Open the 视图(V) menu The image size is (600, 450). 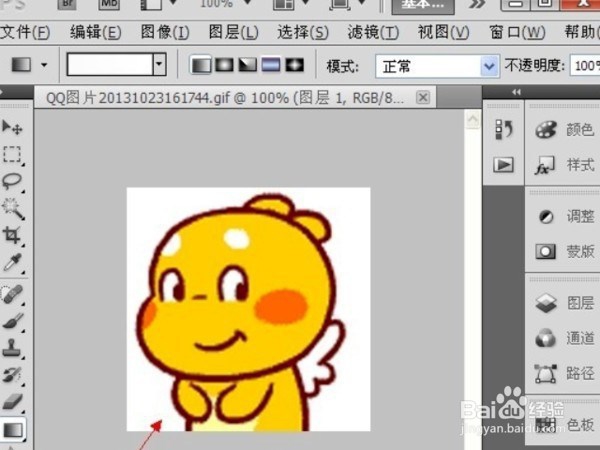(x=443, y=32)
